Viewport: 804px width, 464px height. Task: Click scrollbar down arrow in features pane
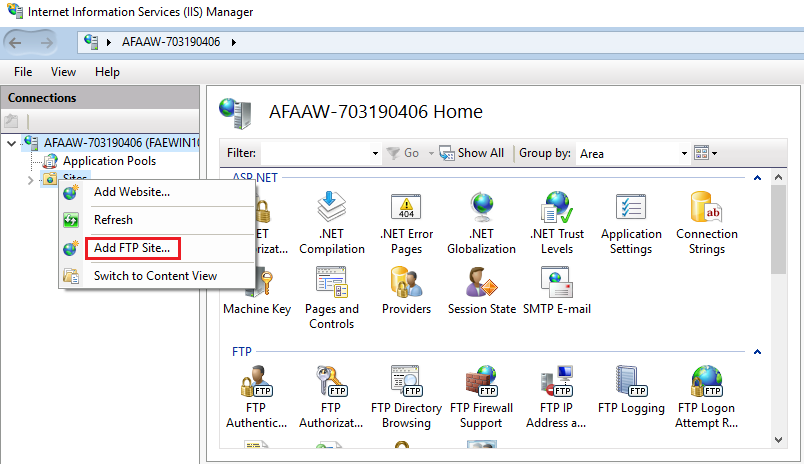click(778, 440)
